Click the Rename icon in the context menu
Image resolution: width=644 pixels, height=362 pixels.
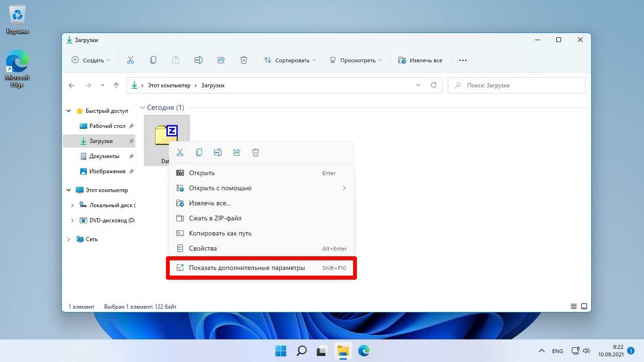218,152
